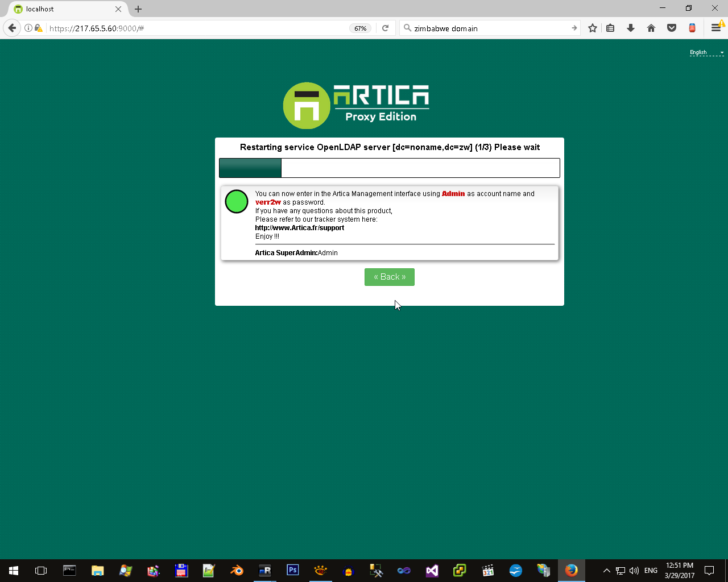Open a new browser tab
The image size is (728, 582).
coord(138,9)
